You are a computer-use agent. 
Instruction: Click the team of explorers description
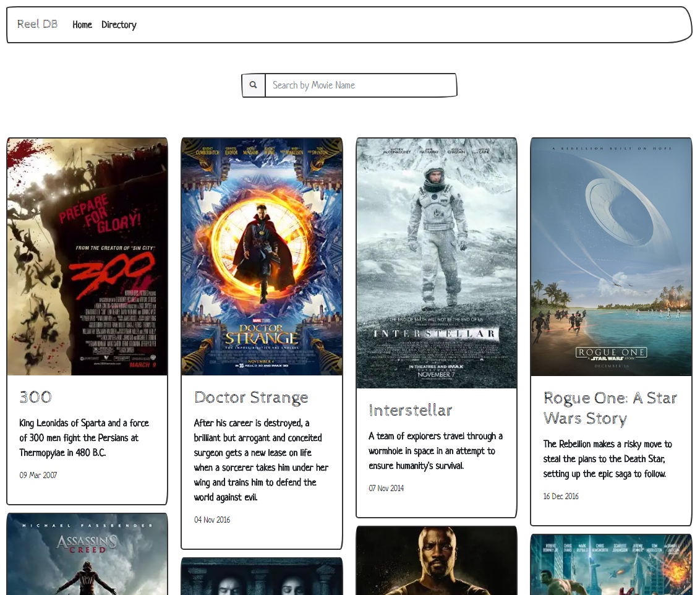pyautogui.click(x=436, y=451)
